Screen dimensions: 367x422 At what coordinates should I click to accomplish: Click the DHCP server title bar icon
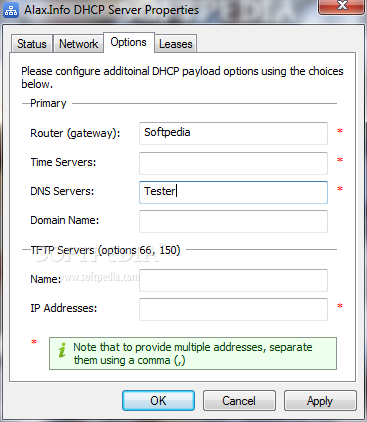(x=11, y=10)
